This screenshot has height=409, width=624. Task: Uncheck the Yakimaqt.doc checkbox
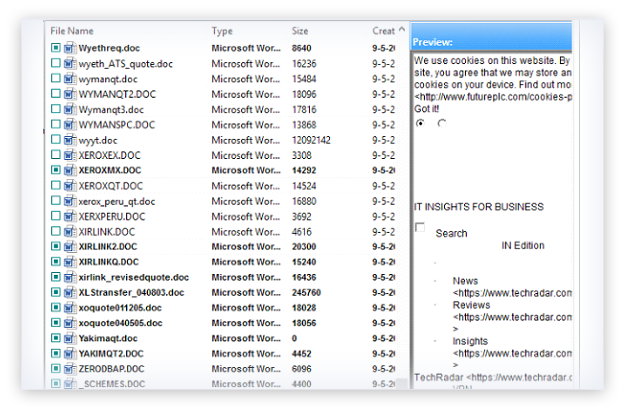56,338
